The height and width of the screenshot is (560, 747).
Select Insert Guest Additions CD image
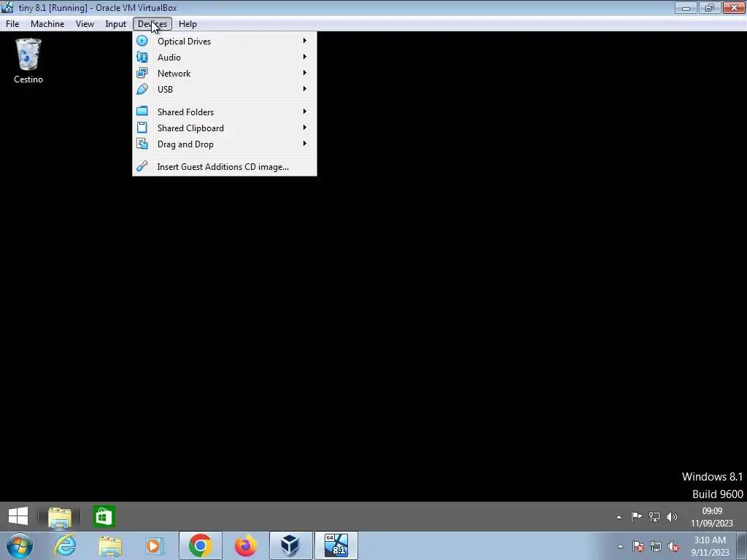pyautogui.click(x=225, y=167)
